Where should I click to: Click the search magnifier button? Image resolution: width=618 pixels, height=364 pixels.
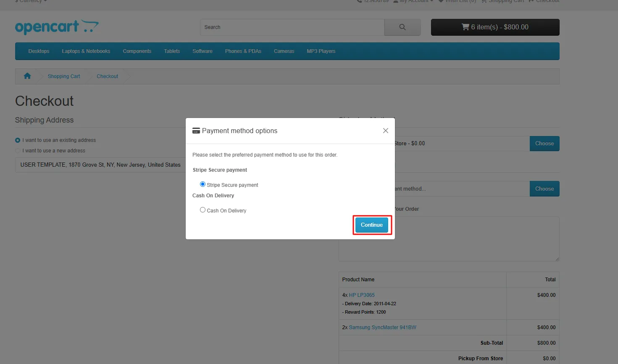click(402, 27)
